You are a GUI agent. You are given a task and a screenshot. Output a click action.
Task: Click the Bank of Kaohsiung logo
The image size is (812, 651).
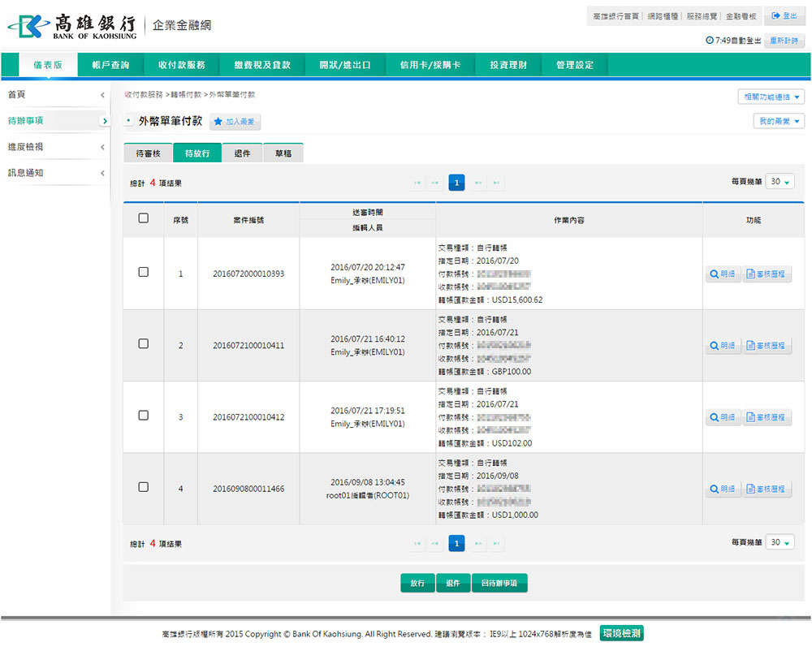[72, 26]
